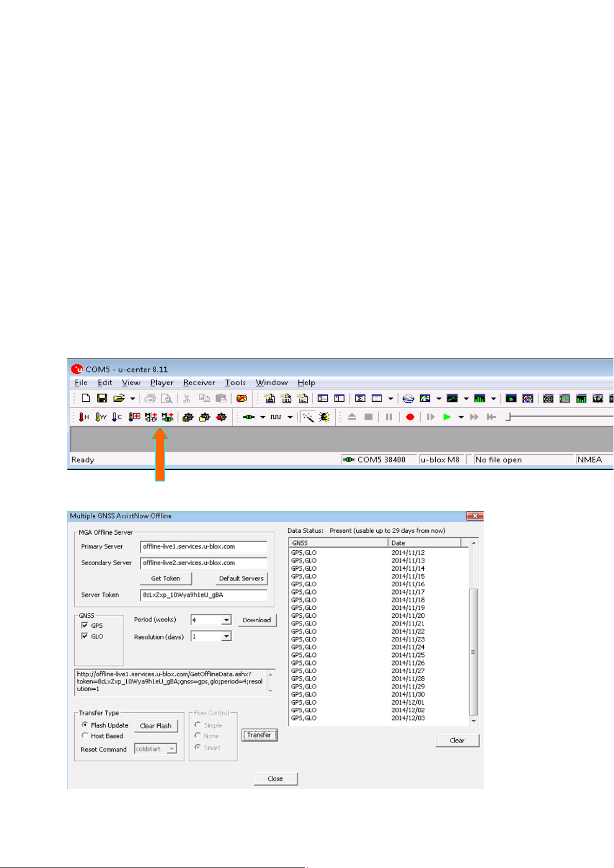Open the Table view icon
This screenshot has width=614, height=868.
click(377, 398)
